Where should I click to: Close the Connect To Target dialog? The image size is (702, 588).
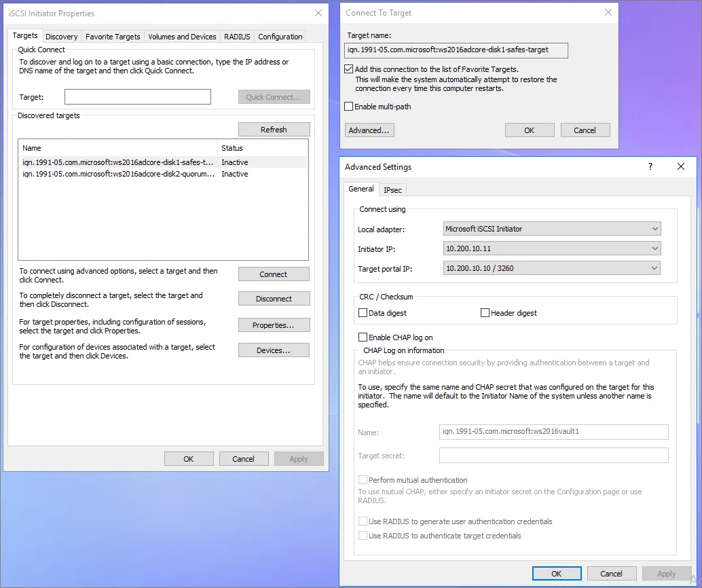(x=608, y=12)
